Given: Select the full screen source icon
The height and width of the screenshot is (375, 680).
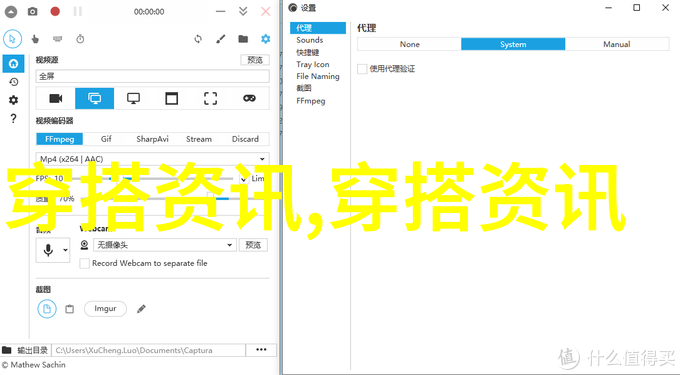Looking at the screenshot, I should tap(95, 98).
